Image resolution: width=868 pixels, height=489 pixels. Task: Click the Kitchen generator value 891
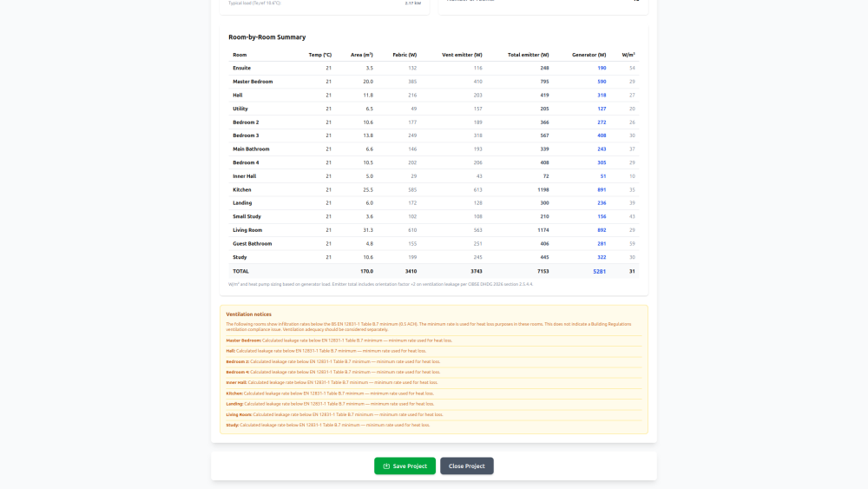[602, 189]
